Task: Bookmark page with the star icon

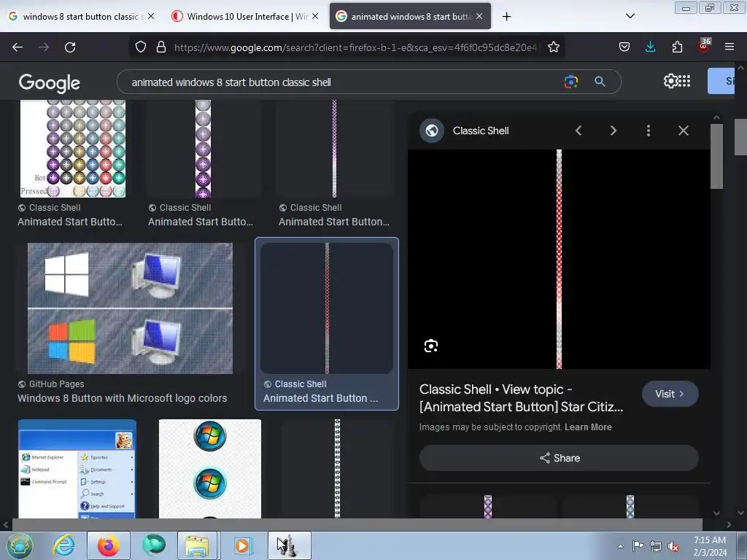Action: [553, 47]
